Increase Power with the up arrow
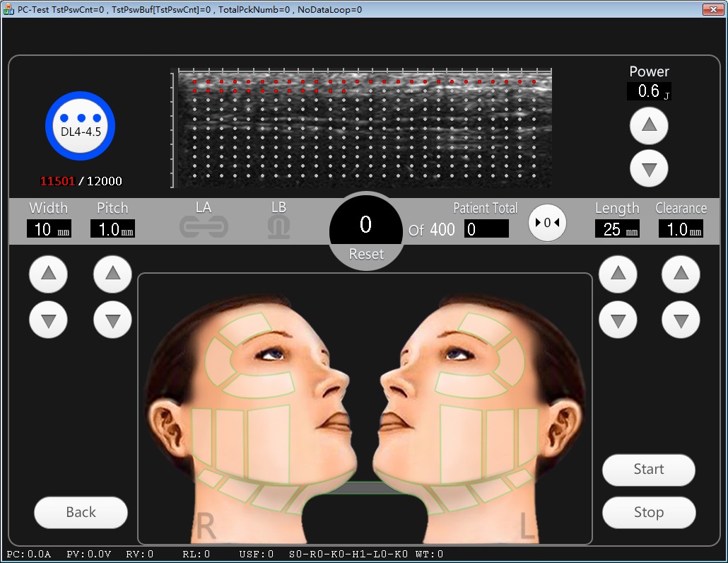 (649, 127)
